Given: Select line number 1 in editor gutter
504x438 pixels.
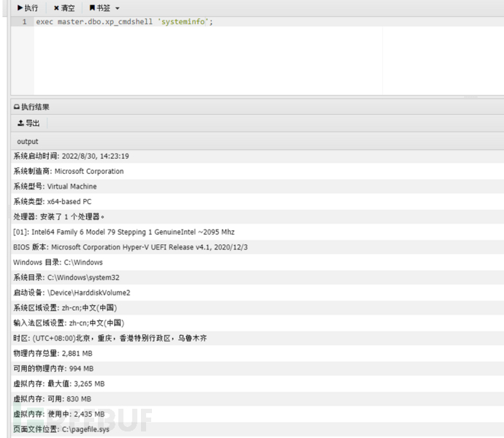Looking at the screenshot, I should (x=24, y=22).
